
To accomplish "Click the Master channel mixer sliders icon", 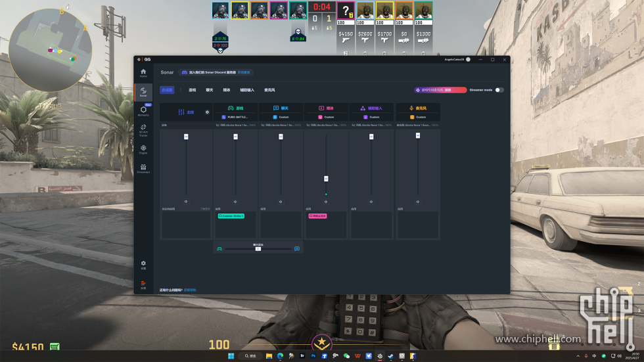I will 181,112.
